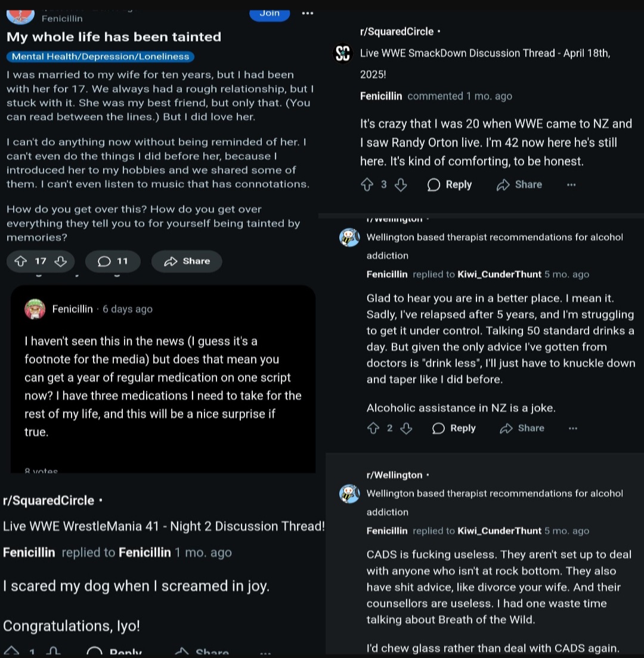Open the r/SquaredCircle SC community avatar
Viewport: 644px width, 658px height.
pyautogui.click(x=343, y=53)
